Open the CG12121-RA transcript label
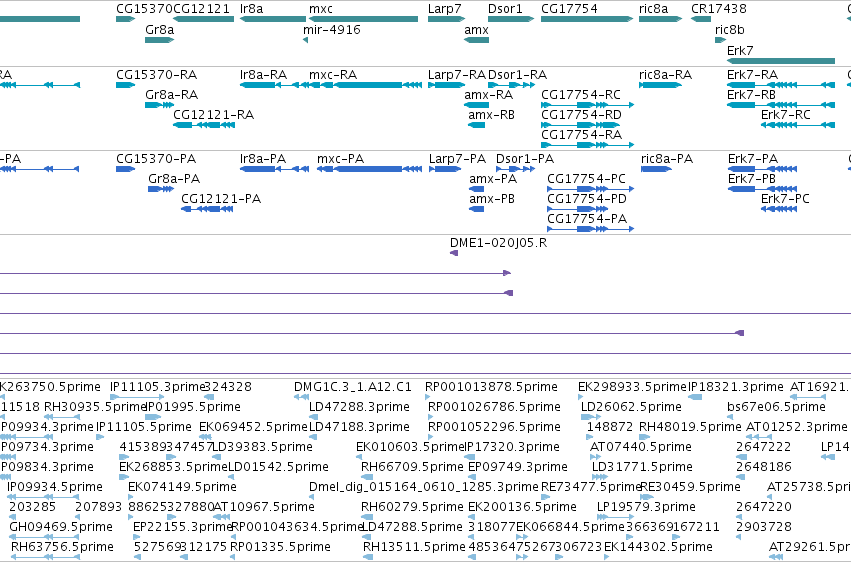Viewport: 851px width, 562px height. (x=213, y=114)
